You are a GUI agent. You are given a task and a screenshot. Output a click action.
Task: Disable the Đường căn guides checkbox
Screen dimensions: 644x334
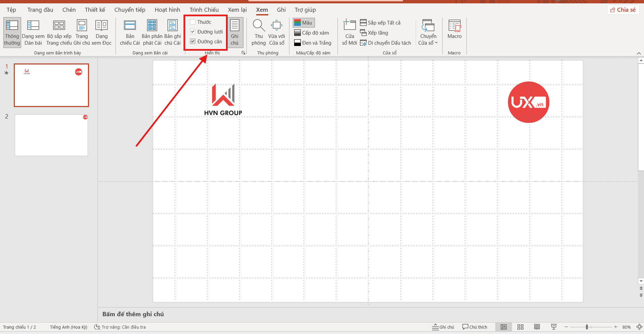(x=193, y=42)
